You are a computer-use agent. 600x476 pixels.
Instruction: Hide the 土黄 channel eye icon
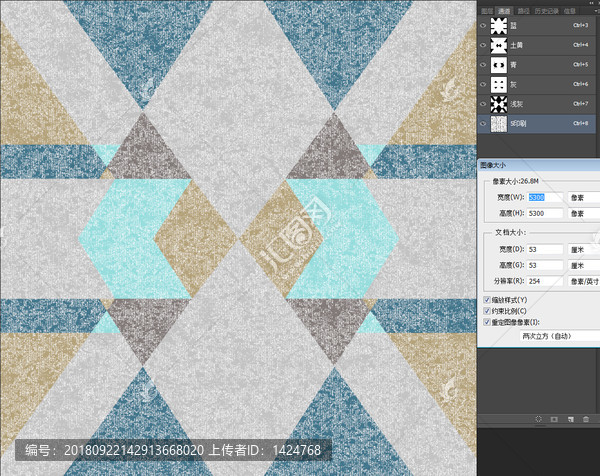point(483,45)
